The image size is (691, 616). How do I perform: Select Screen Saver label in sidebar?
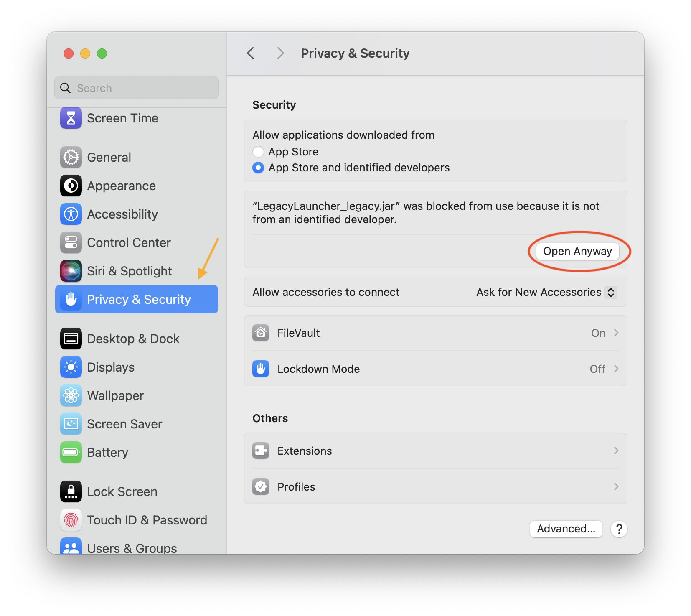tap(124, 424)
